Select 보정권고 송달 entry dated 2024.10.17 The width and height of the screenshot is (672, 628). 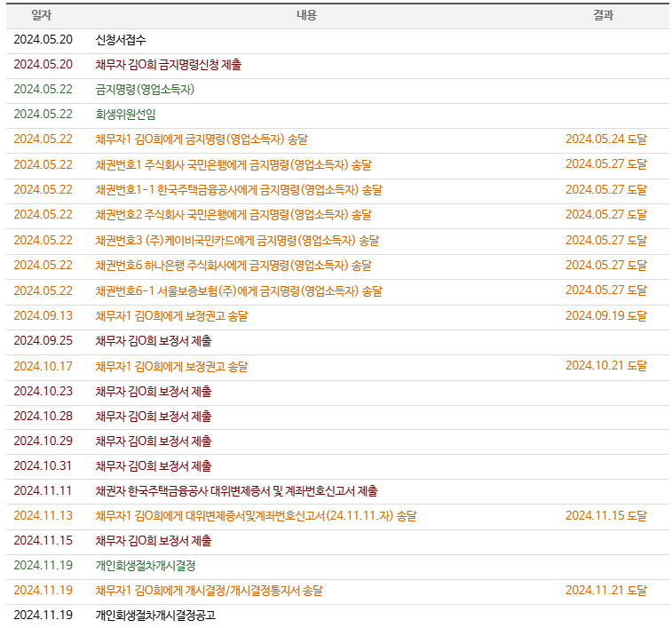tap(172, 367)
